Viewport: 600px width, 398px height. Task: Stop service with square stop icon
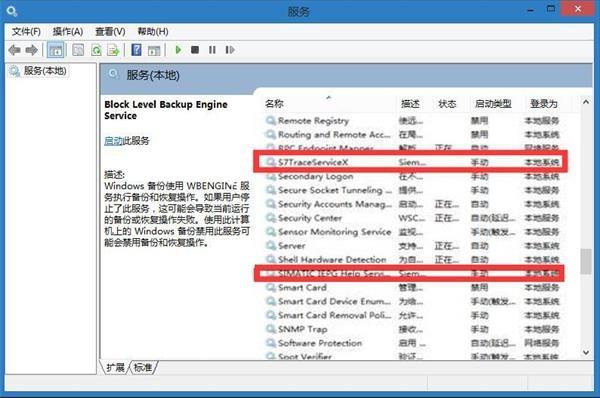(195, 50)
